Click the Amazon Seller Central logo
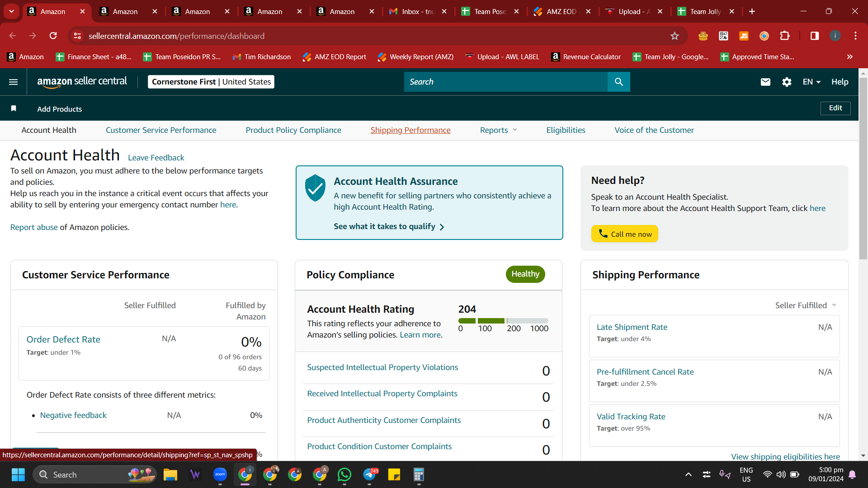 pyautogui.click(x=82, y=82)
